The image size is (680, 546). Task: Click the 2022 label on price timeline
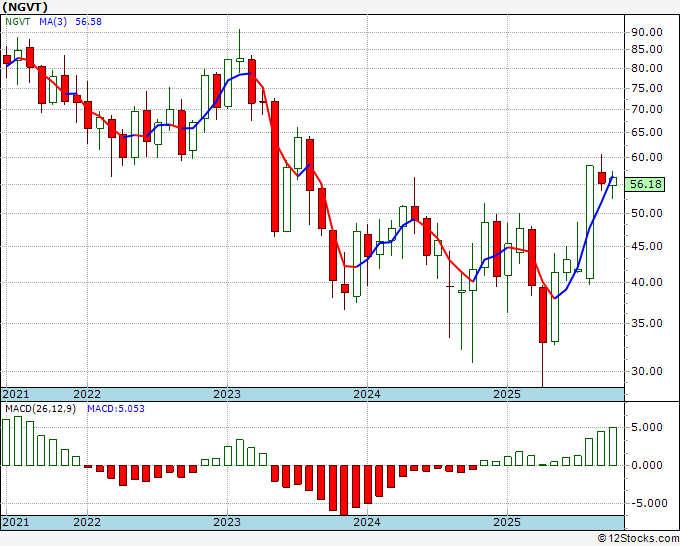click(87, 394)
